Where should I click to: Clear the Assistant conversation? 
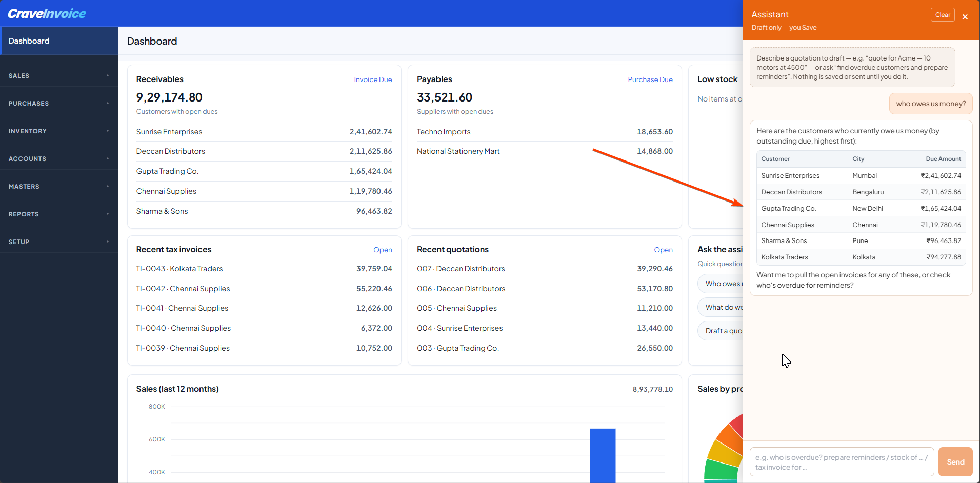(943, 15)
